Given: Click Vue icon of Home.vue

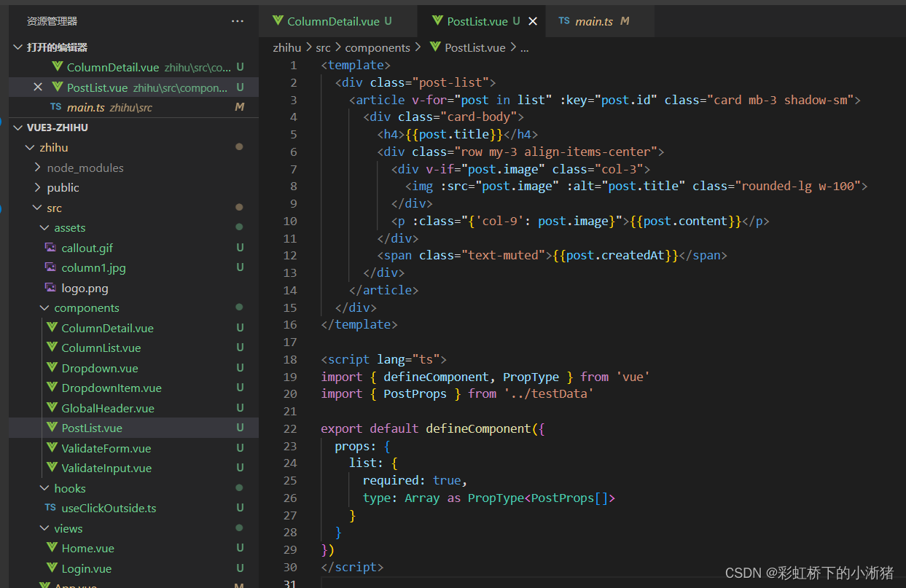Looking at the screenshot, I should [52, 548].
